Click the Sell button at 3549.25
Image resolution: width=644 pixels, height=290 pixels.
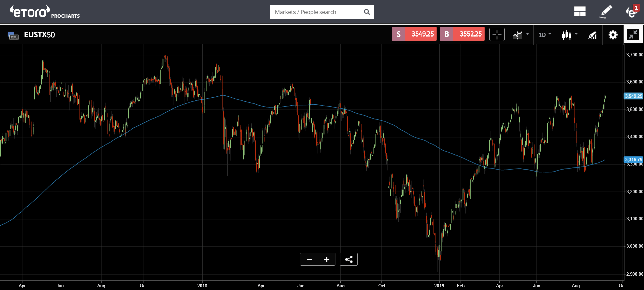coord(414,34)
